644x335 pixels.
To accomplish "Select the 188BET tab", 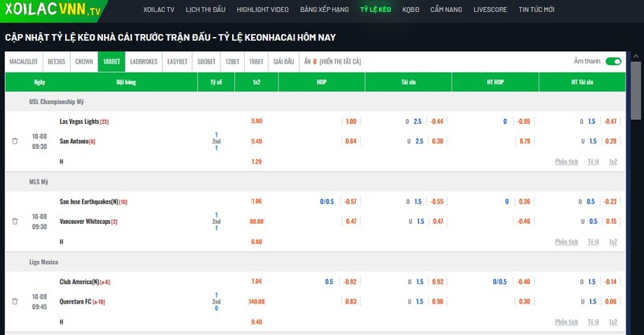I will pyautogui.click(x=111, y=62).
